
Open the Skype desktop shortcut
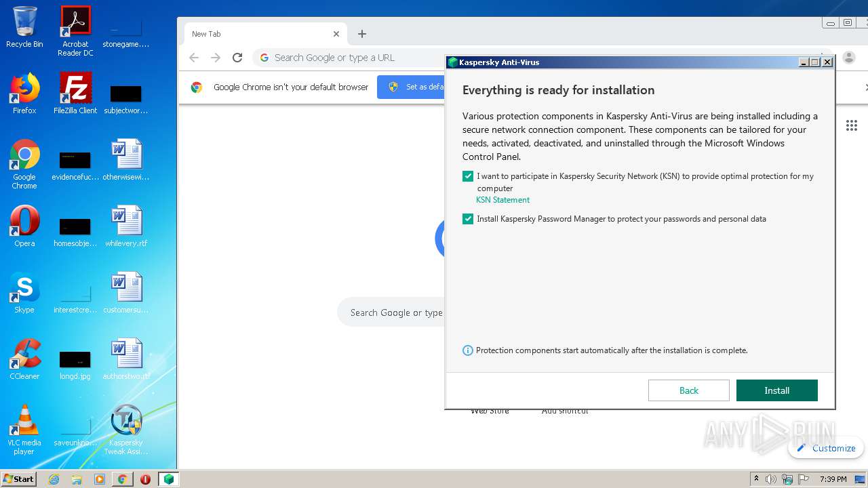tap(24, 293)
